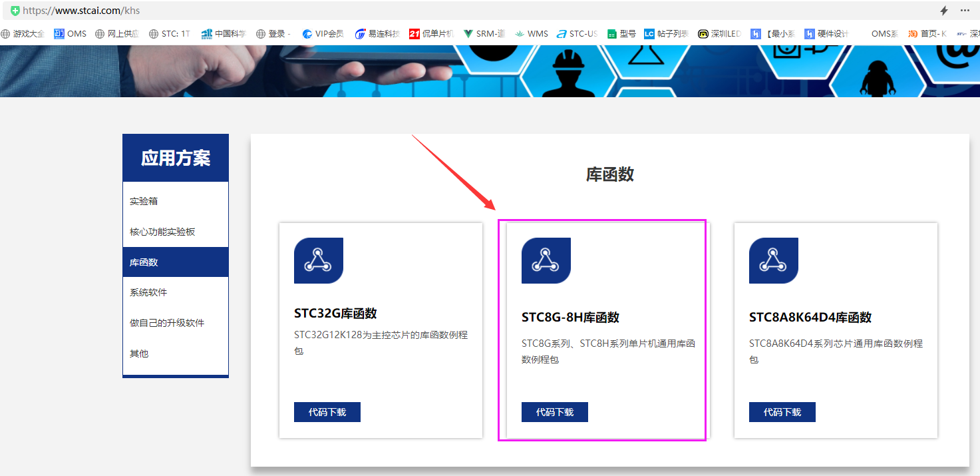
Task: Open the 网上供应 bookmark
Action: click(117, 34)
